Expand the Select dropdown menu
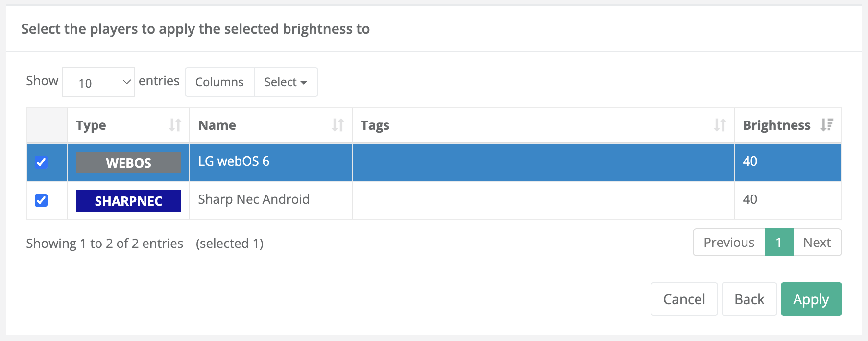The height and width of the screenshot is (341, 868). coord(286,82)
